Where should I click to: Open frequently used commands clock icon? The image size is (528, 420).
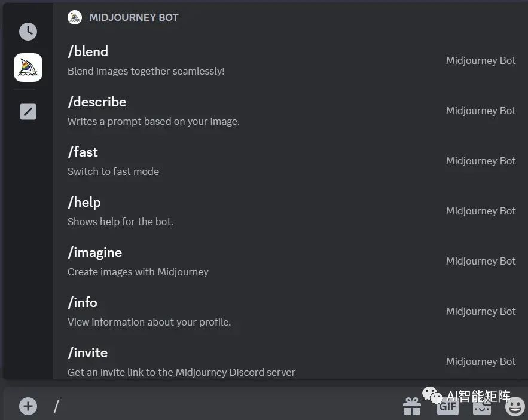[x=28, y=32]
